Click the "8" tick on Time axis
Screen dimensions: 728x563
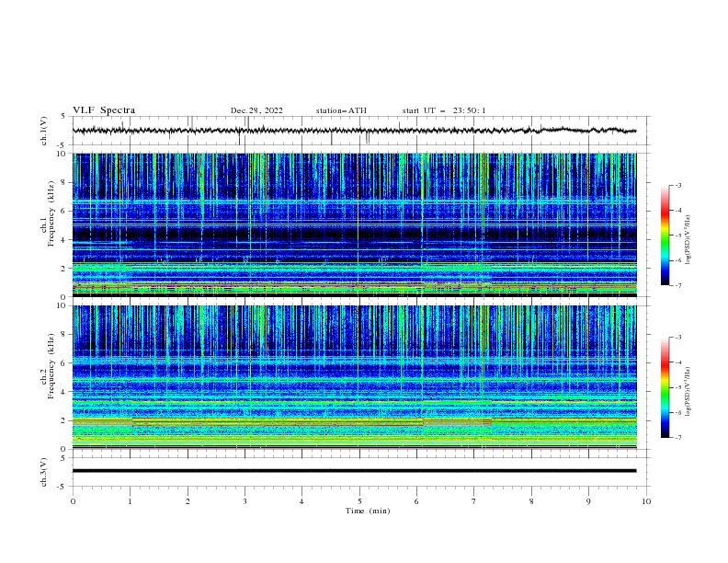(x=531, y=501)
